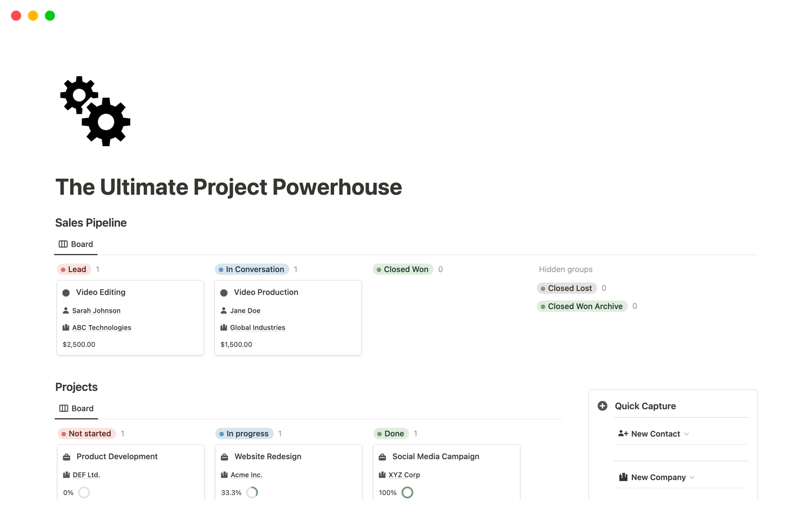Click briefcase icon on Product Development card
This screenshot has height=508, width=812.
coord(66,457)
